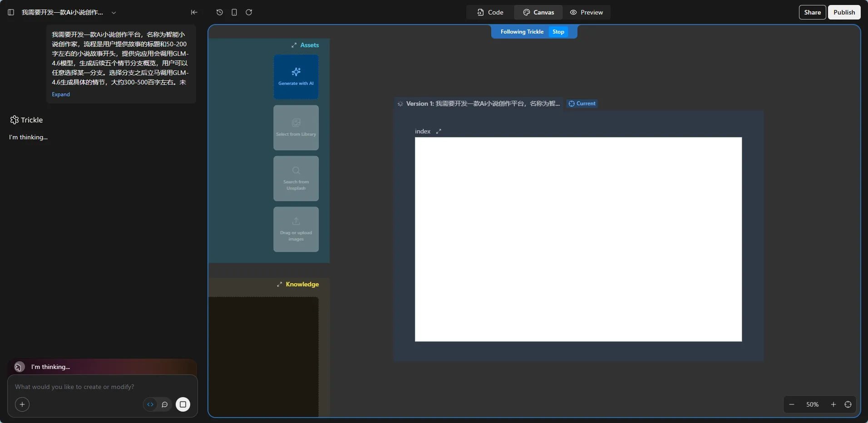Switch to the Preview tab

[587, 12]
